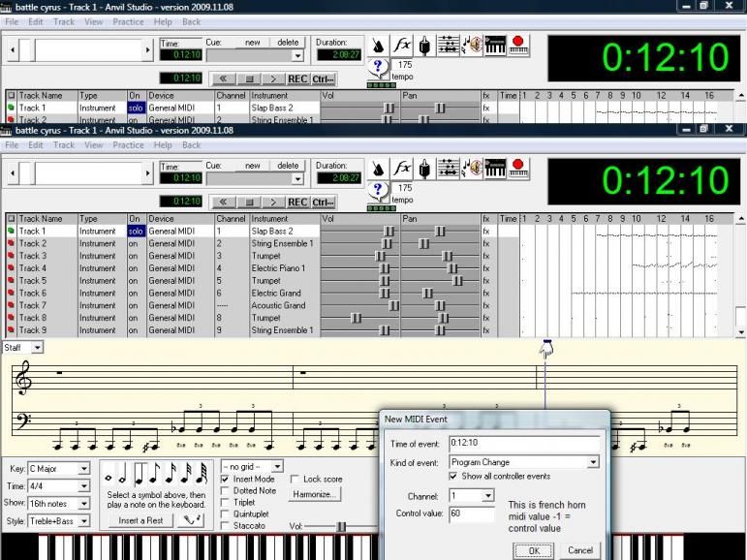Open the Show dropdown set to 16th notes
Screen dimensions: 747x560
click(x=84, y=504)
